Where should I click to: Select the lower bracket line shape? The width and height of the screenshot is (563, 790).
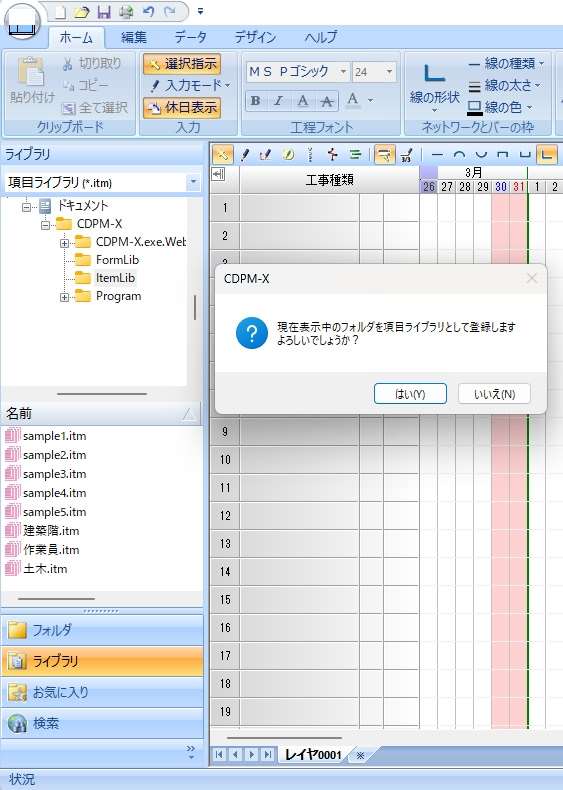tap(525, 154)
